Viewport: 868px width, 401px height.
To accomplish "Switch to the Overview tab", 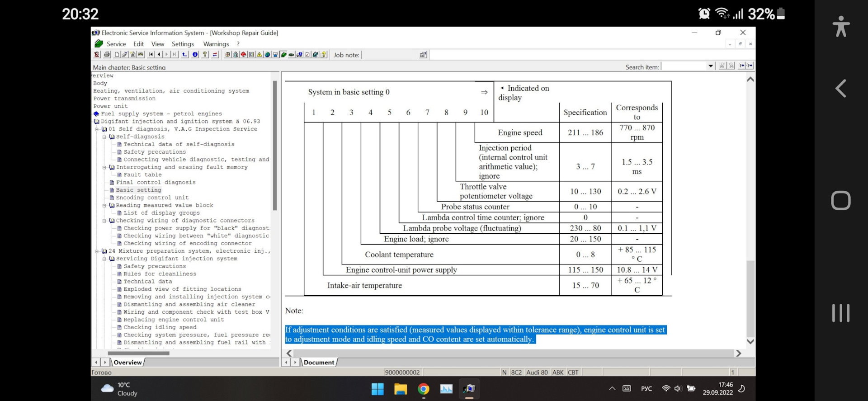I will pyautogui.click(x=127, y=362).
